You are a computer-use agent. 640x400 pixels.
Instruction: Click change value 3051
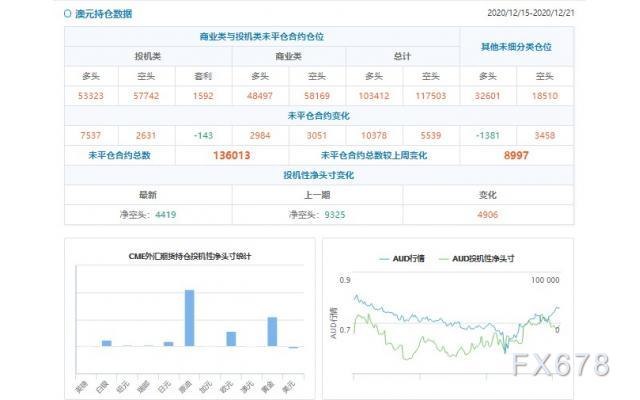317,136
